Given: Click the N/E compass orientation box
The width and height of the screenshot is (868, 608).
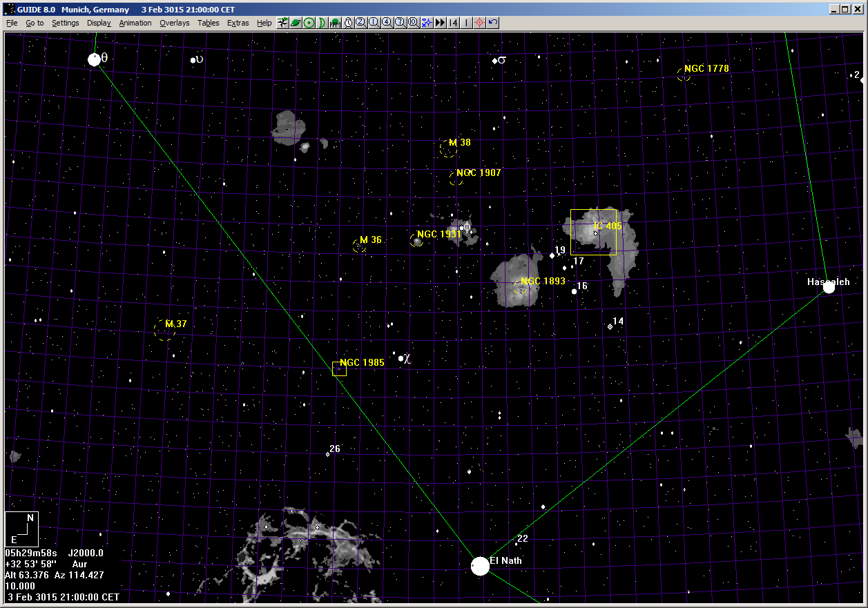Looking at the screenshot, I should click(21, 529).
